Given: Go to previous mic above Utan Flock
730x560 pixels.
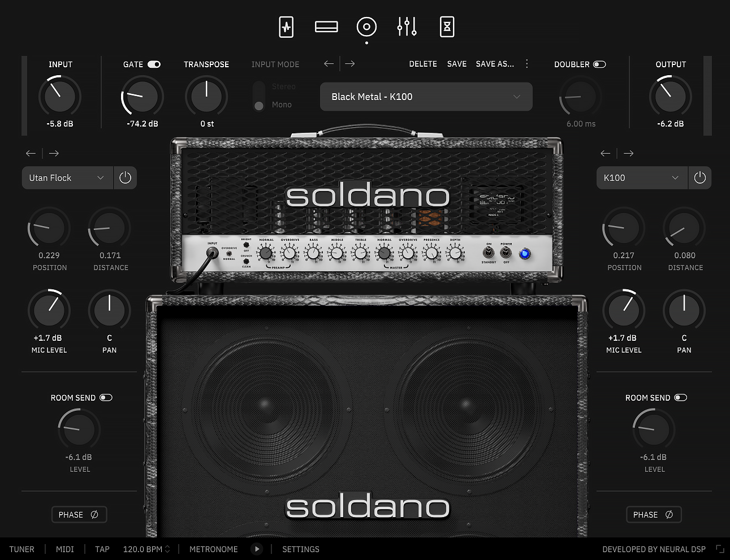Looking at the screenshot, I should coord(31,153).
